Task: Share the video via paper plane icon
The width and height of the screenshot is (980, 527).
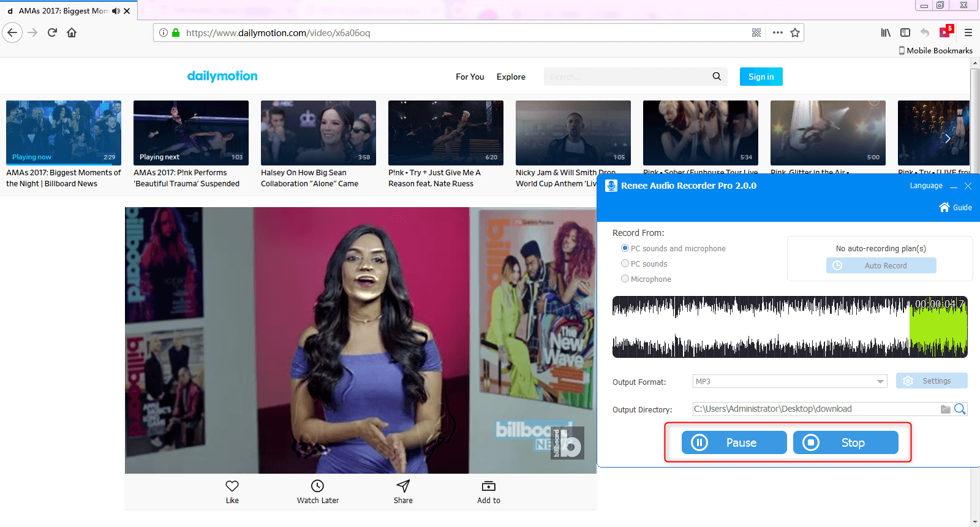Action: (403, 486)
